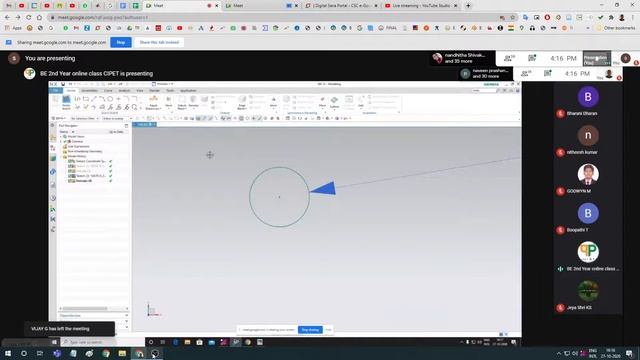Click the blue Stop sharing button

pos(121,42)
